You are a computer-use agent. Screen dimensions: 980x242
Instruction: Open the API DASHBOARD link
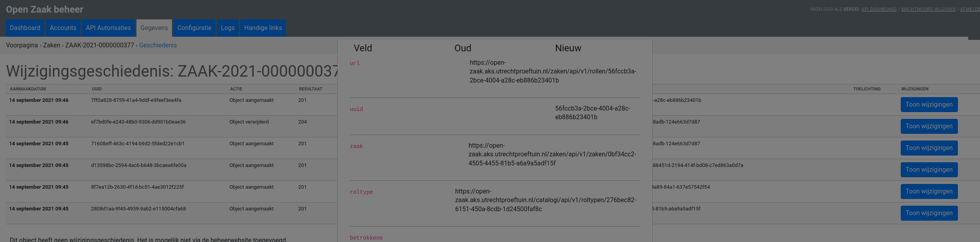[x=879, y=9]
